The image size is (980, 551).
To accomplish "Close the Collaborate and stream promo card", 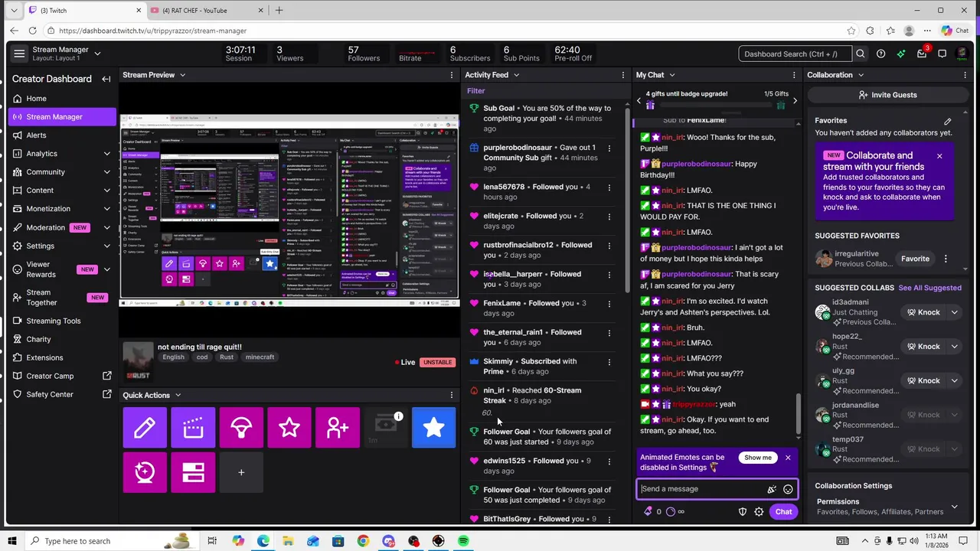I will tap(939, 156).
